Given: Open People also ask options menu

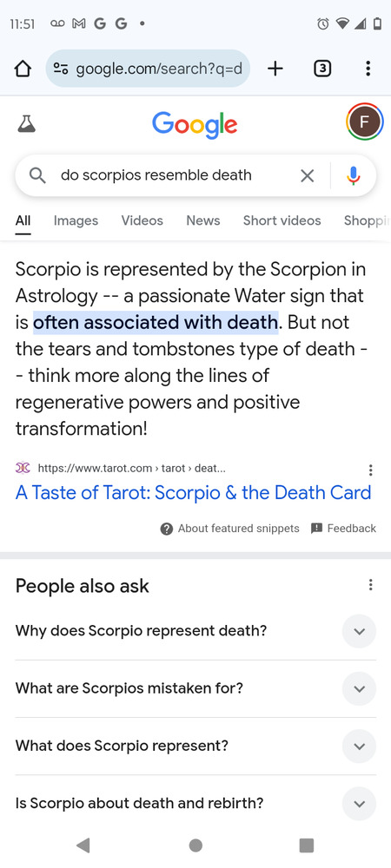Looking at the screenshot, I should [370, 584].
